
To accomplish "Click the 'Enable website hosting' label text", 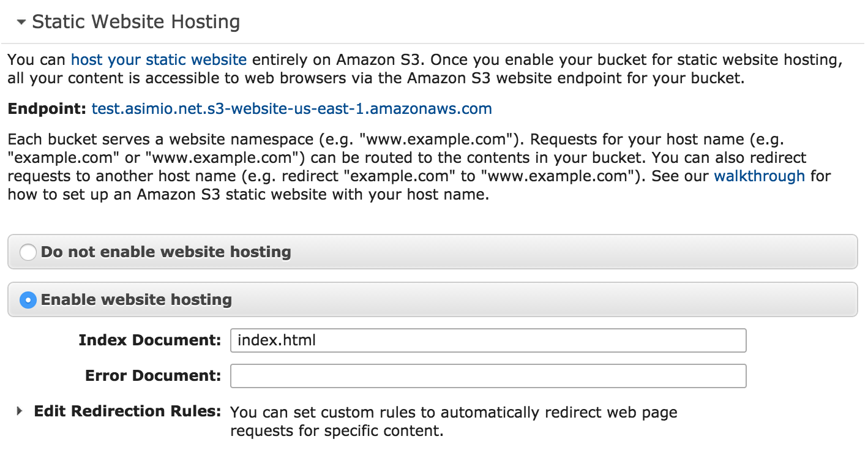I will tap(137, 299).
